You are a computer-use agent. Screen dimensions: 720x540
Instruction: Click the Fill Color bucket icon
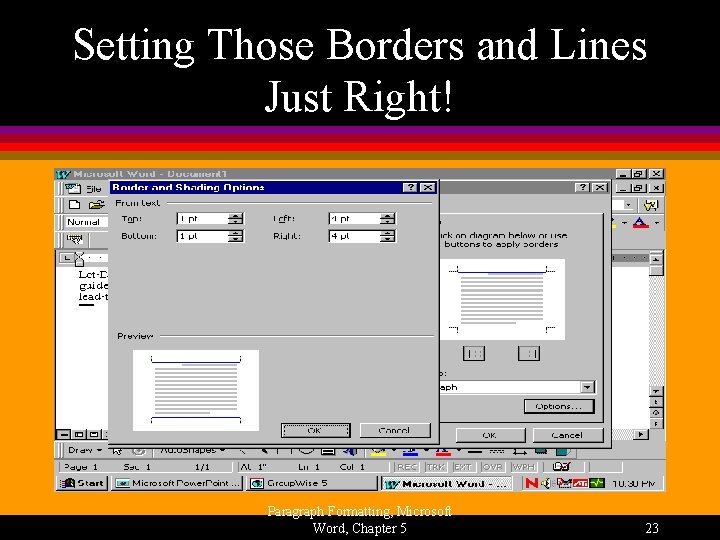tap(378, 452)
